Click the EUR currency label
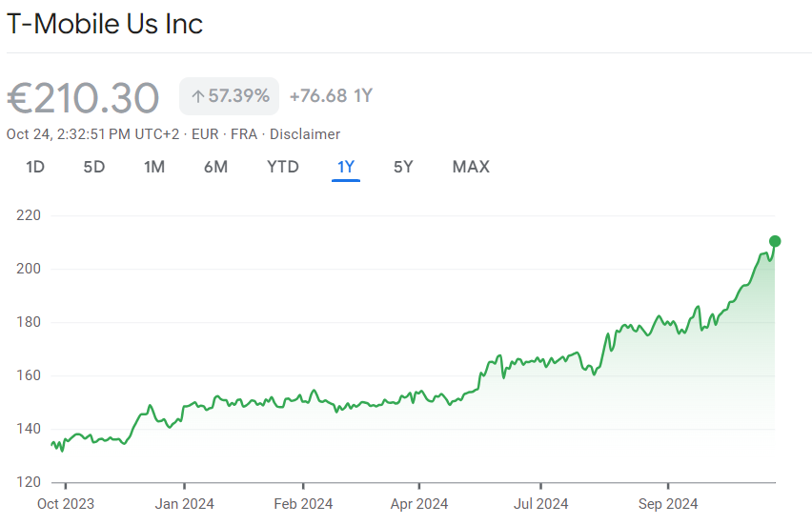The width and height of the screenshot is (812, 525). pyautogui.click(x=205, y=134)
